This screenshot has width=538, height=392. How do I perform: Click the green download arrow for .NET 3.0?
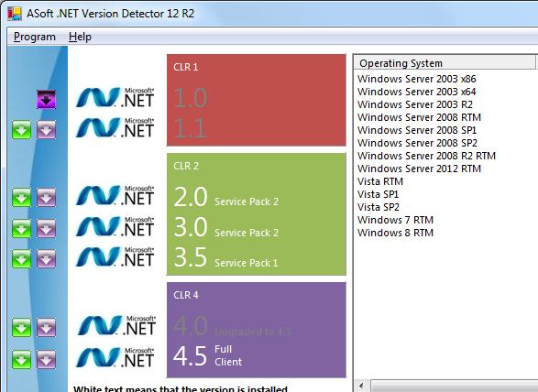click(x=22, y=228)
